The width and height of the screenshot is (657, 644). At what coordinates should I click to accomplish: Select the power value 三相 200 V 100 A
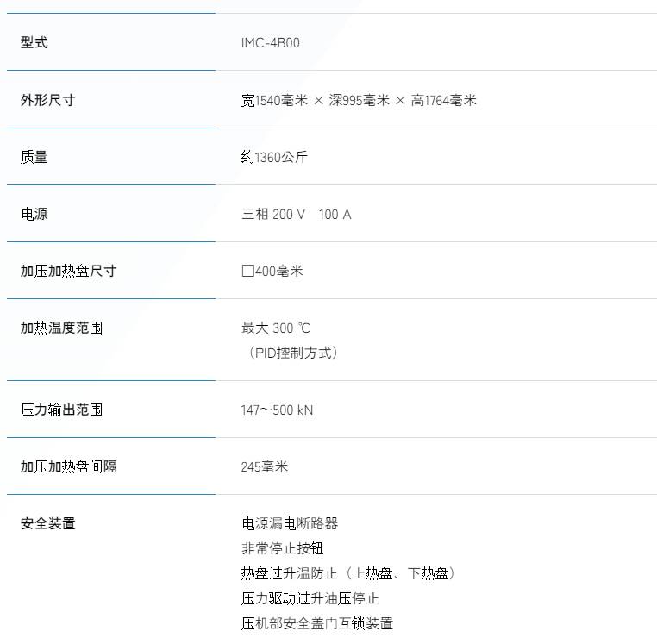tap(297, 214)
